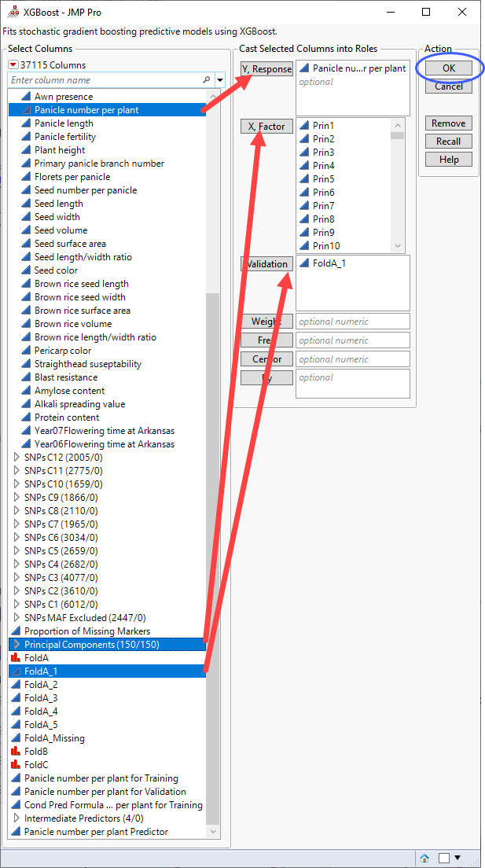This screenshot has height=868, width=485.
Task: Click the Freq optional numeric field
Action: pyautogui.click(x=353, y=340)
